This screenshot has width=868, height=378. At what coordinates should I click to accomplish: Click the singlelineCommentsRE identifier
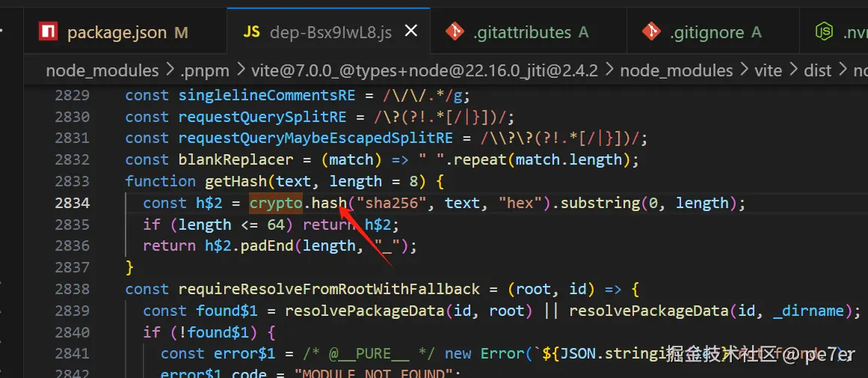(267, 95)
